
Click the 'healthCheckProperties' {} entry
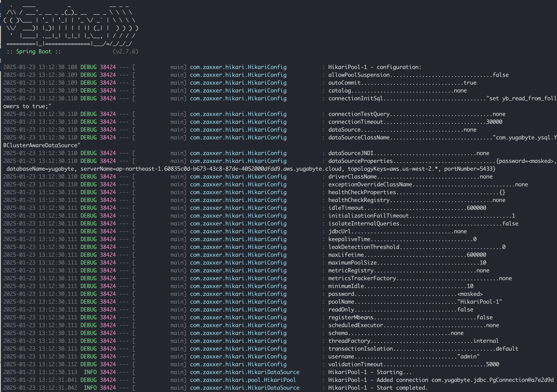click(417, 192)
